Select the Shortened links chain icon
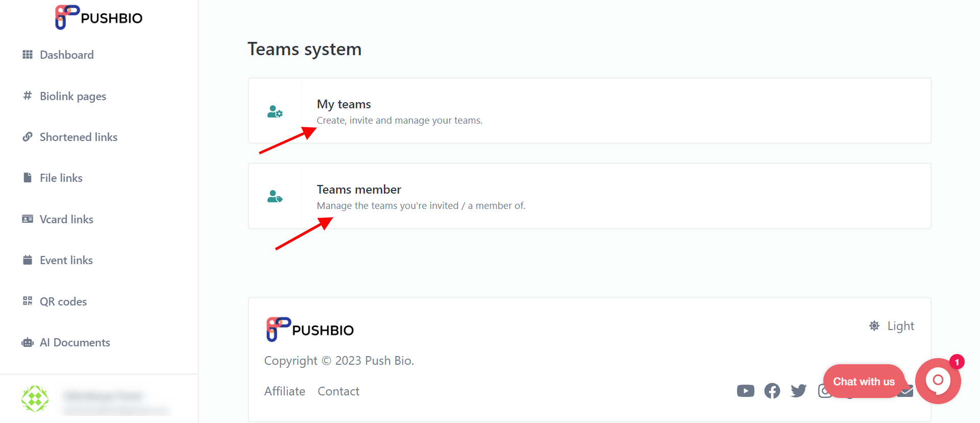 pos(28,137)
